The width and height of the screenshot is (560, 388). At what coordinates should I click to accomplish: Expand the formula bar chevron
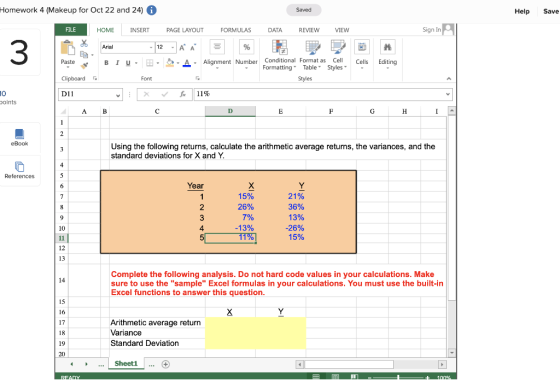[448, 94]
